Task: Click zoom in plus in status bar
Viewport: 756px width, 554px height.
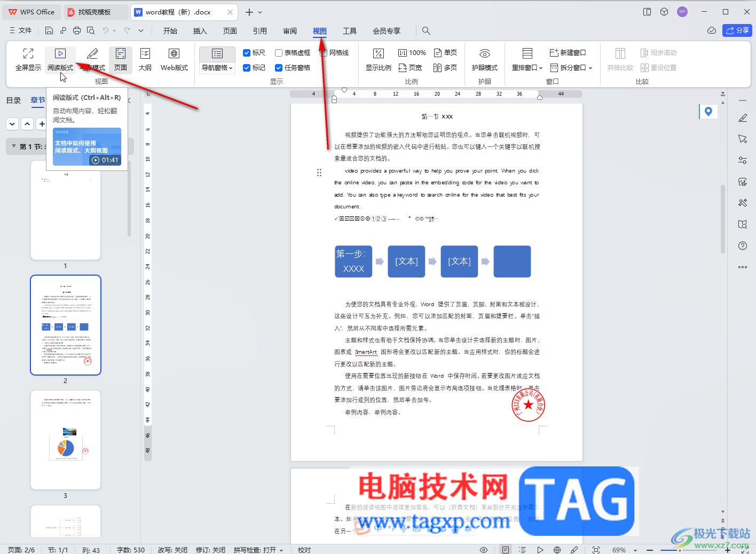Action: (x=727, y=550)
